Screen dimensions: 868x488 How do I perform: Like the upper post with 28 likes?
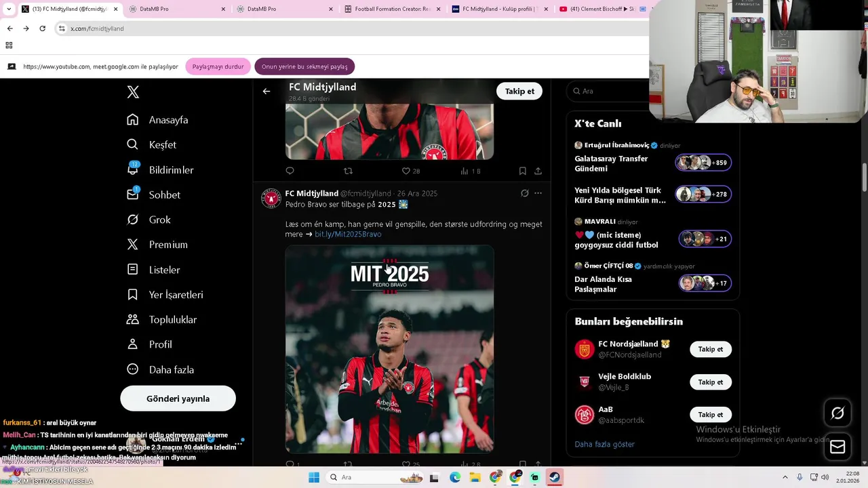[411, 171]
